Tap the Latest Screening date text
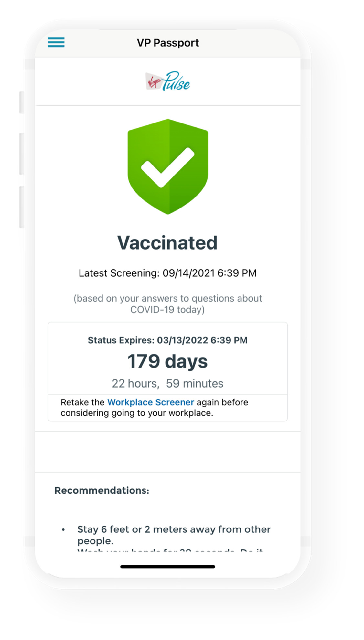 click(167, 273)
